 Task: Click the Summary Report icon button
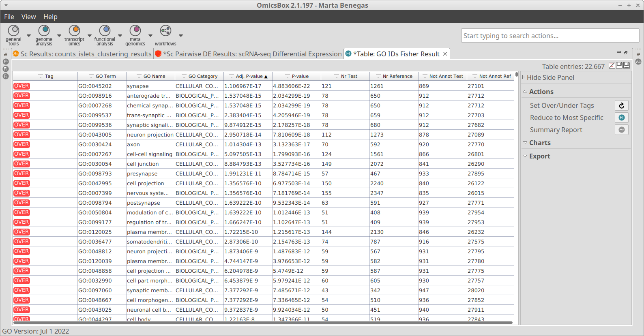621,130
